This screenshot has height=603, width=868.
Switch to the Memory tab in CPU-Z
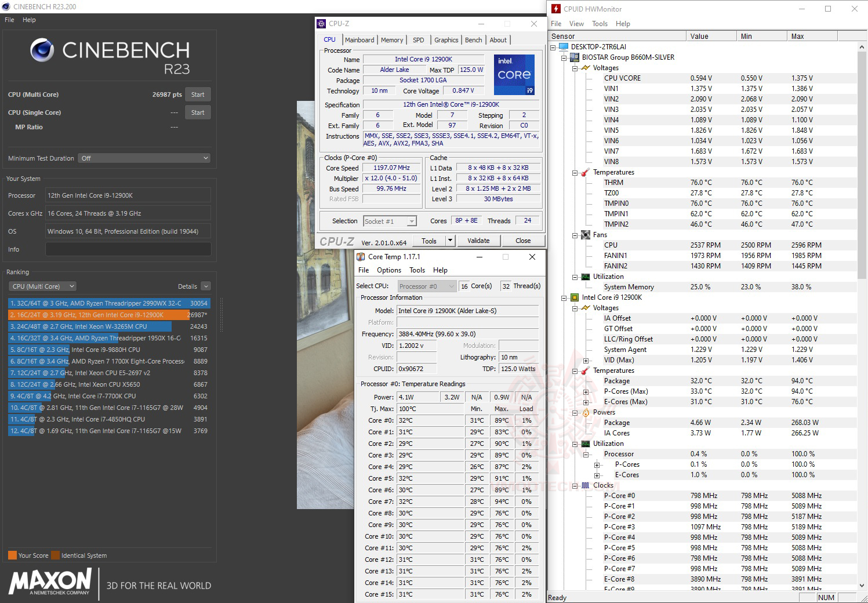pos(392,40)
